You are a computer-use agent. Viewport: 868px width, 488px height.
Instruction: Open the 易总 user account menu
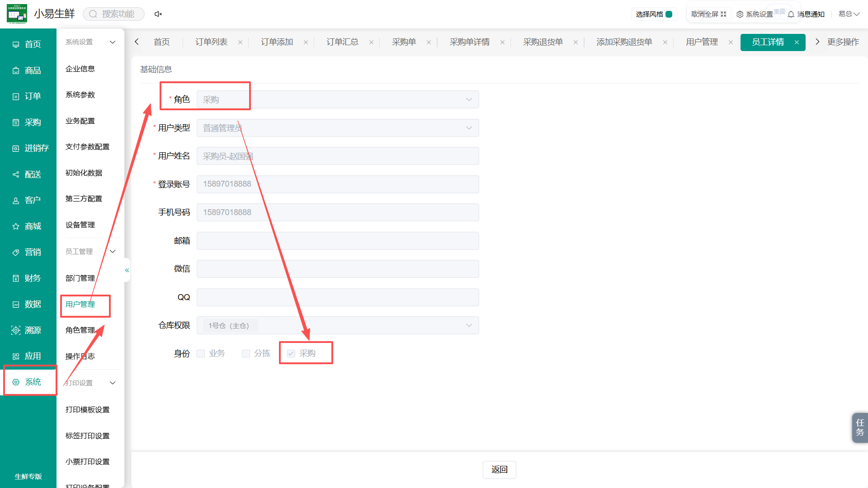[x=849, y=14]
